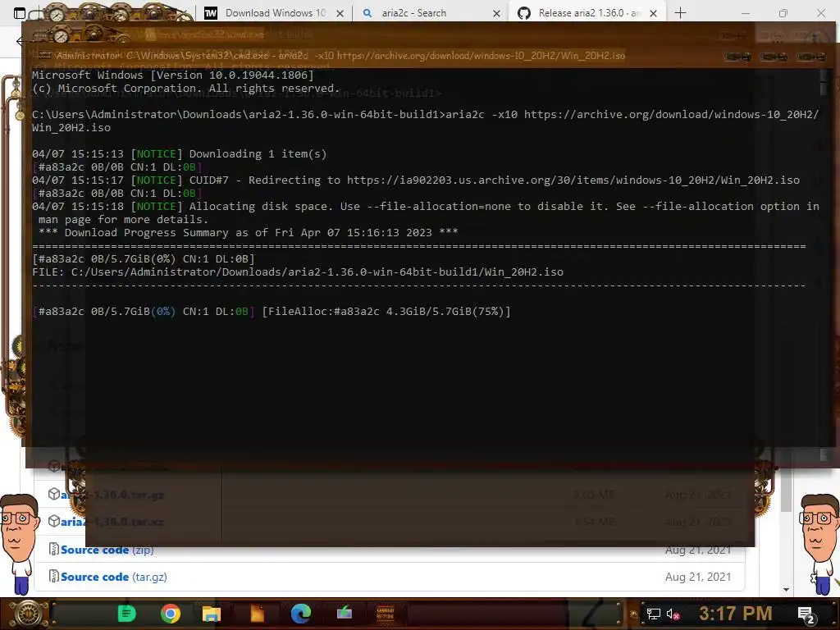Minimize the Edge browser window

pyautogui.click(x=745, y=13)
